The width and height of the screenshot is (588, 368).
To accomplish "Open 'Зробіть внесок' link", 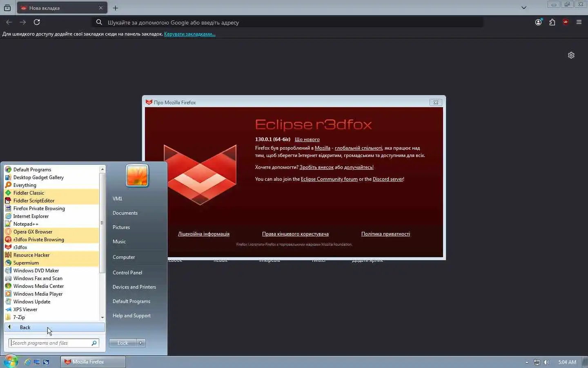I will 316,167.
